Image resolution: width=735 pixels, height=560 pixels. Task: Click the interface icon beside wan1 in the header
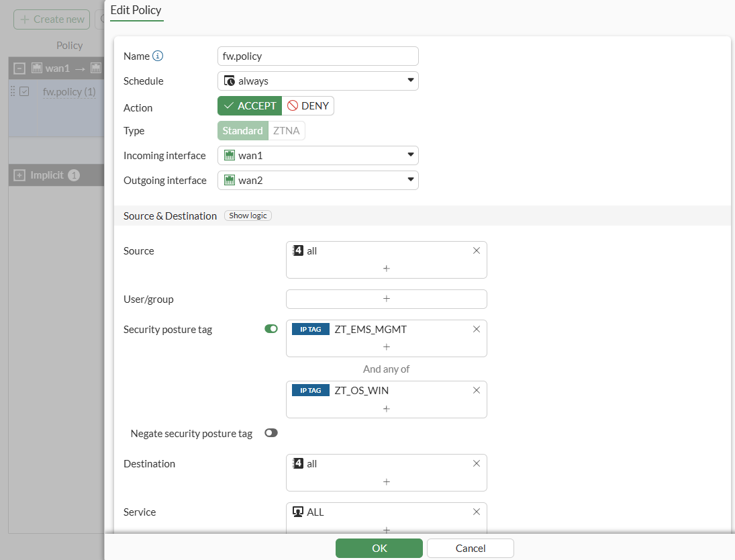(35, 68)
